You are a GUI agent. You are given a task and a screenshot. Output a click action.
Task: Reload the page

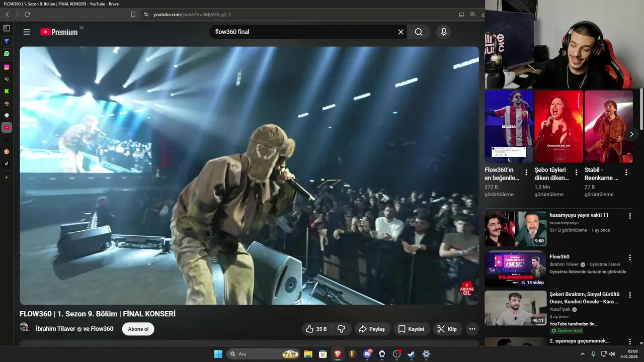(x=27, y=15)
